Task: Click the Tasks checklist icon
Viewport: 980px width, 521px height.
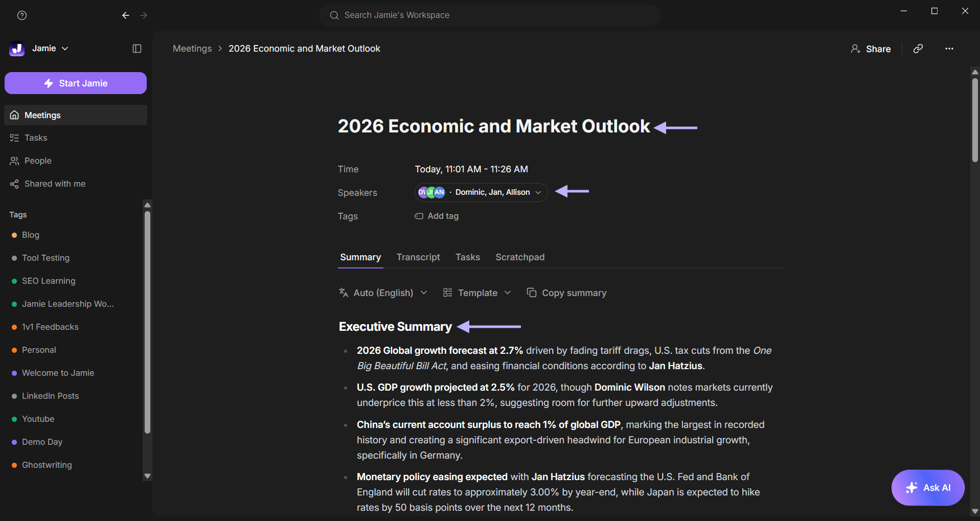Action: [14, 138]
